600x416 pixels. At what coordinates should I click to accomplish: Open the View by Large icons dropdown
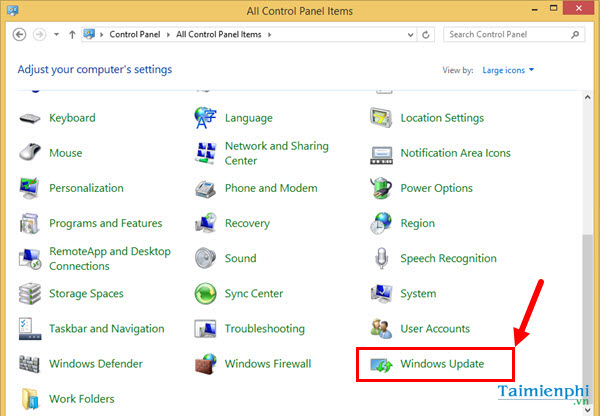click(x=508, y=70)
